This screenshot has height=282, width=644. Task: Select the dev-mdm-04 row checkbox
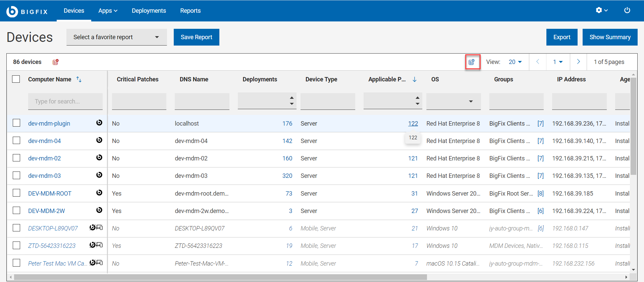pos(16,141)
